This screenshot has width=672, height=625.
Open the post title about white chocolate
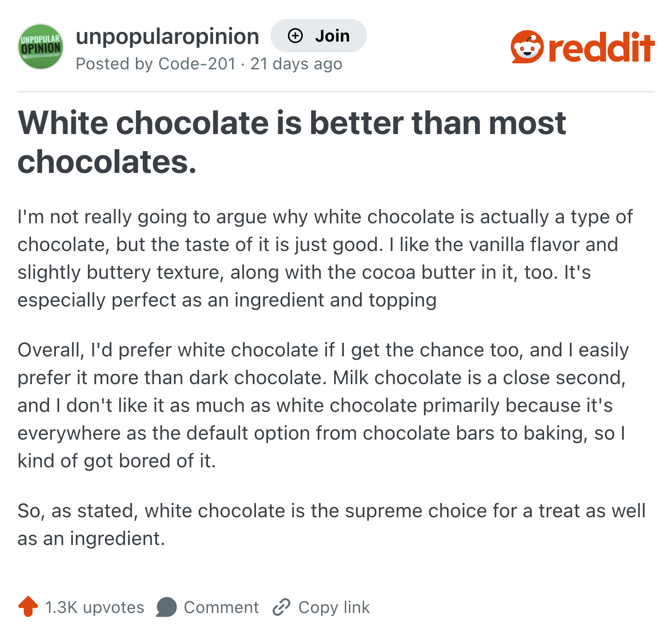(x=292, y=142)
